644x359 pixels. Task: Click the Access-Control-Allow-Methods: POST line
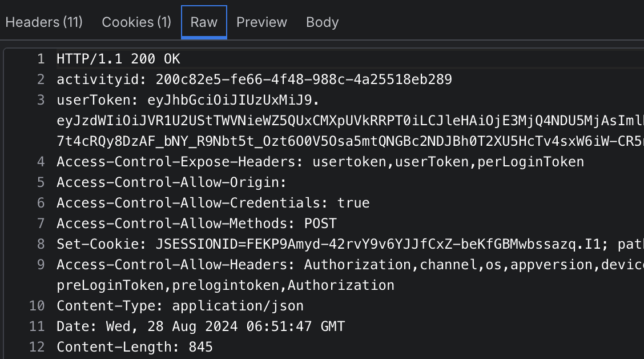tap(196, 224)
